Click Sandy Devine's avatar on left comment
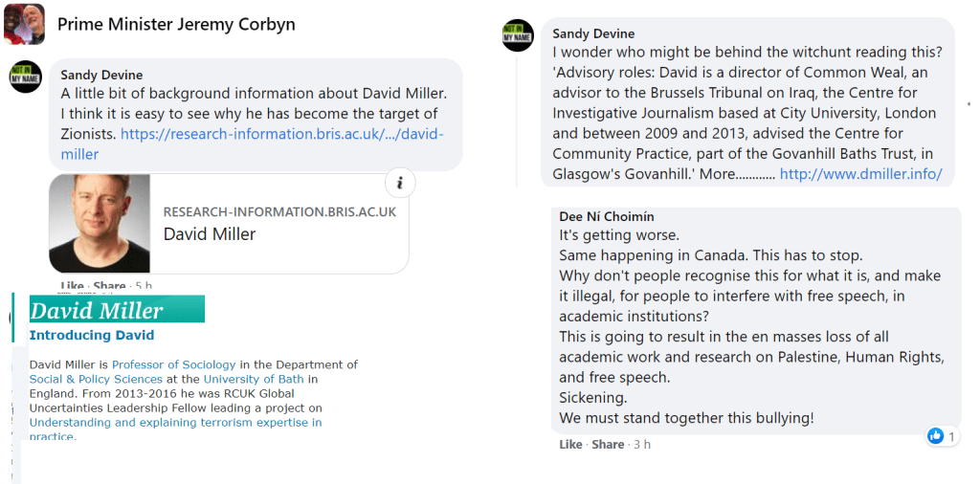The image size is (980, 484). point(25,77)
